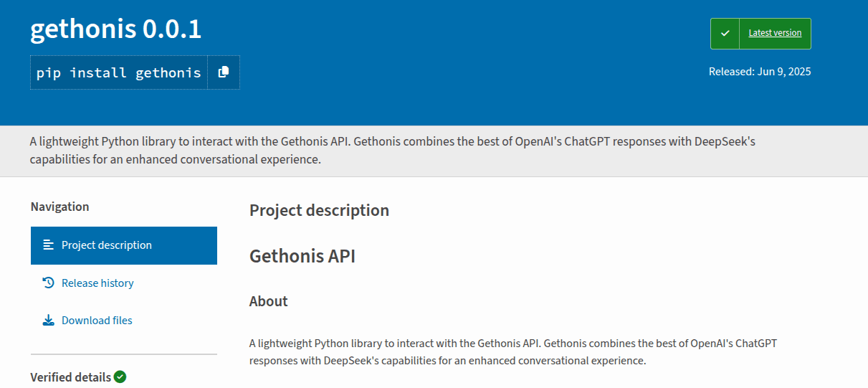
Task: Click the Release history clock icon
Action: pos(49,283)
